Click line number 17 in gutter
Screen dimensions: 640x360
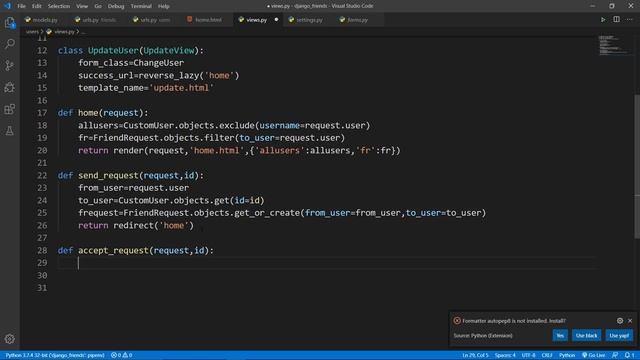click(42, 113)
